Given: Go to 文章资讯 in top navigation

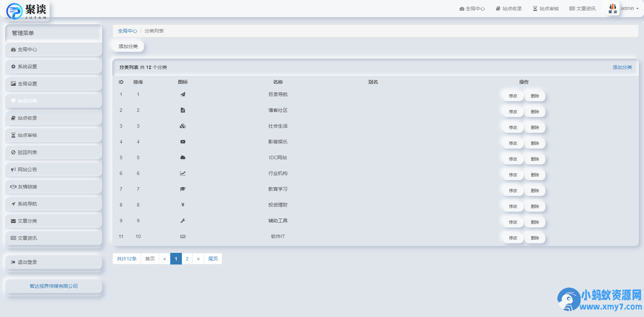Looking at the screenshot, I should [x=582, y=9].
